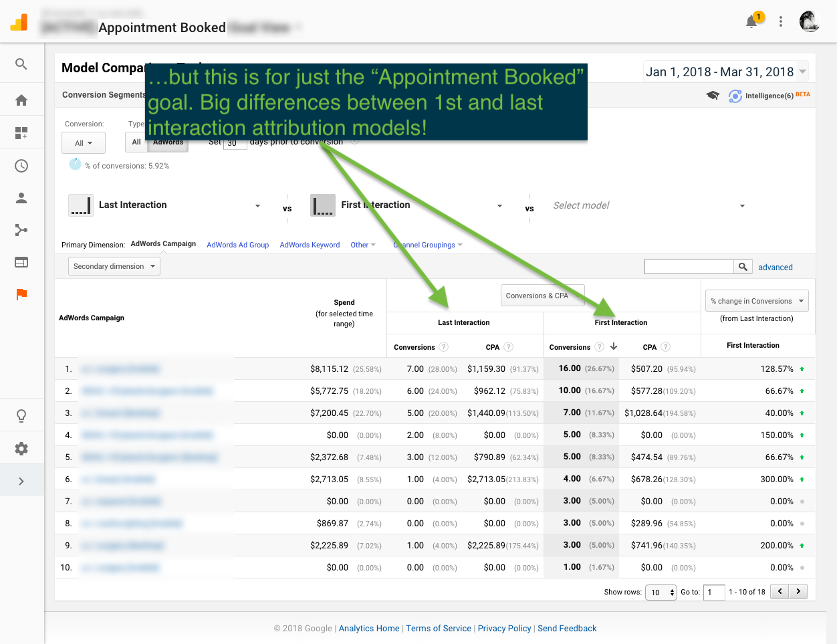Click the $507.20 CPA value
This screenshot has width=837, height=644.
point(646,369)
